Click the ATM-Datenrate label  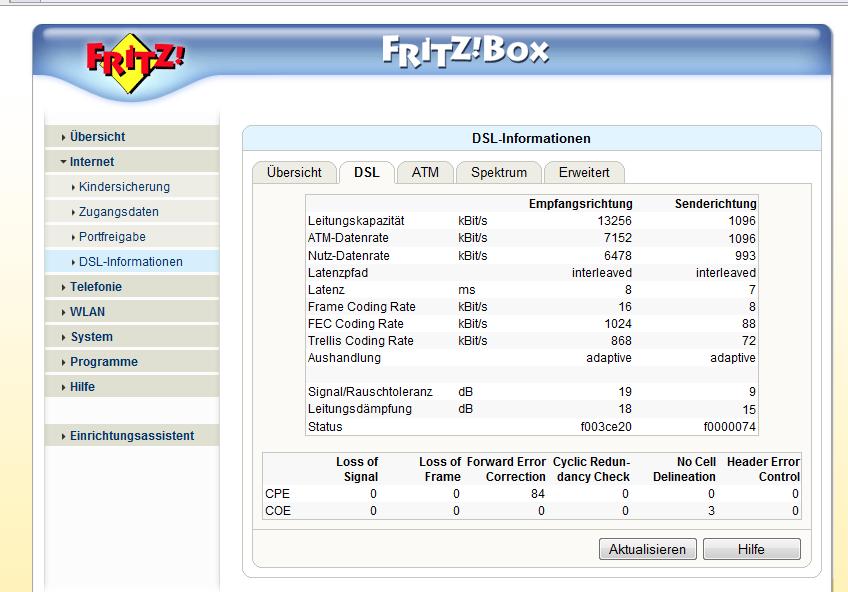(348, 238)
